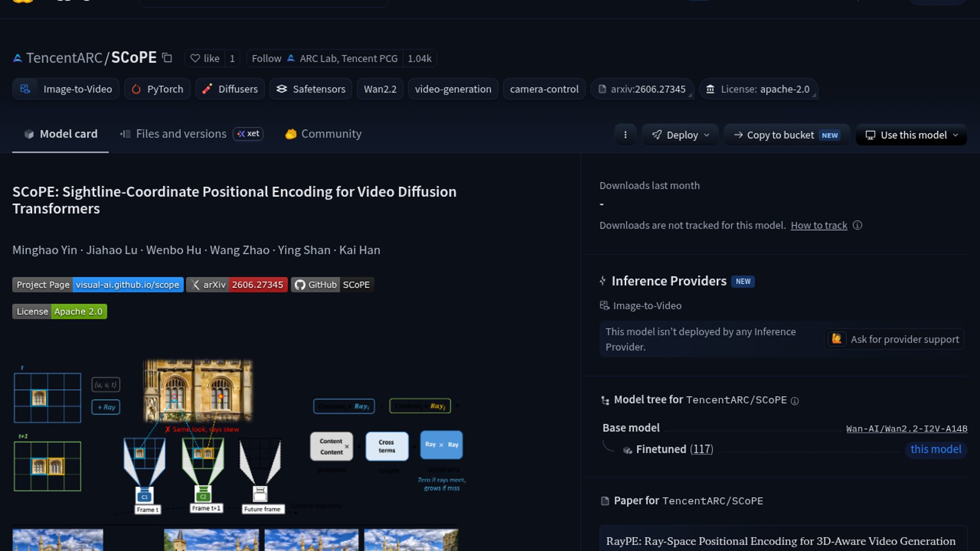Open the 1.04k followers count
Image resolution: width=980 pixels, height=551 pixels.
pos(420,58)
